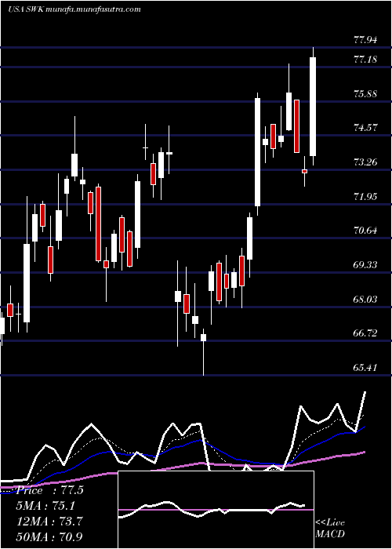Click the 68.03 price axis label
392x549 pixels.
365,300
